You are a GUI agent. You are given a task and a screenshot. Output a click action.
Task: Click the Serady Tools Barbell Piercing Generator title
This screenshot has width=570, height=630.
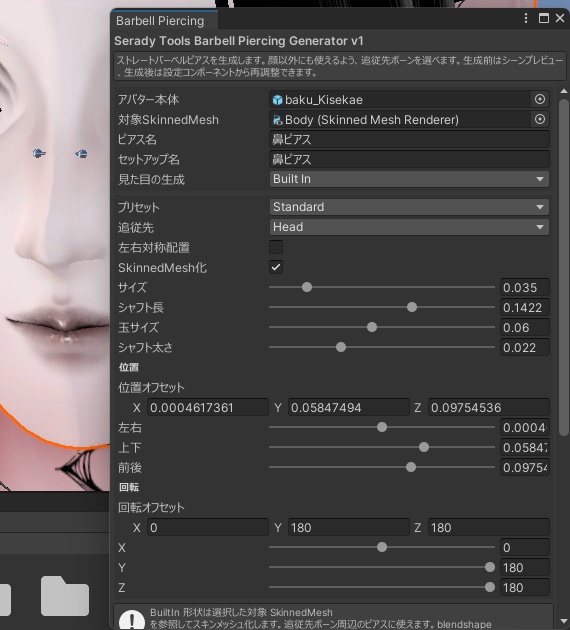(239, 41)
